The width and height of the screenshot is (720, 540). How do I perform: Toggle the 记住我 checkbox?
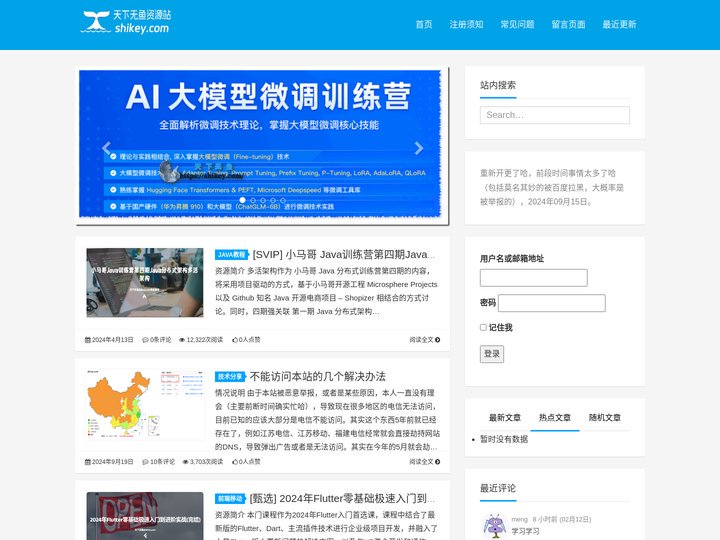click(x=483, y=327)
